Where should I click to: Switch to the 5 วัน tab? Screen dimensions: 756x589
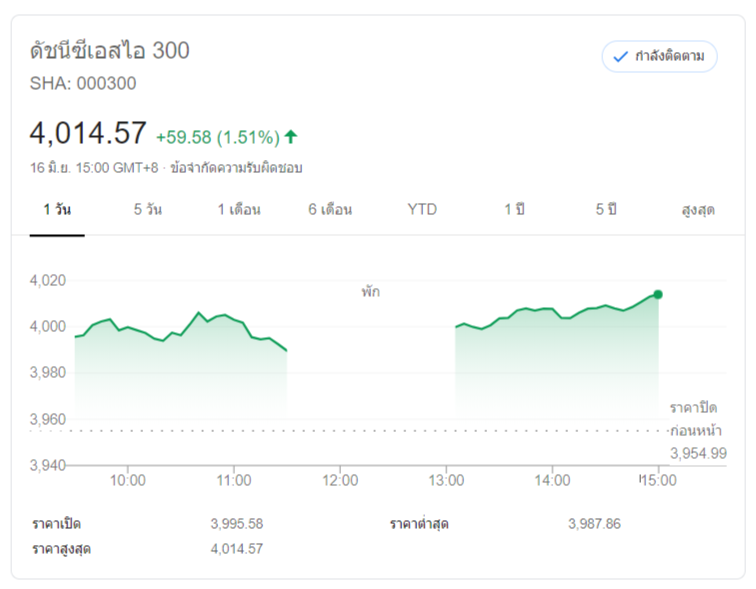coord(148,210)
